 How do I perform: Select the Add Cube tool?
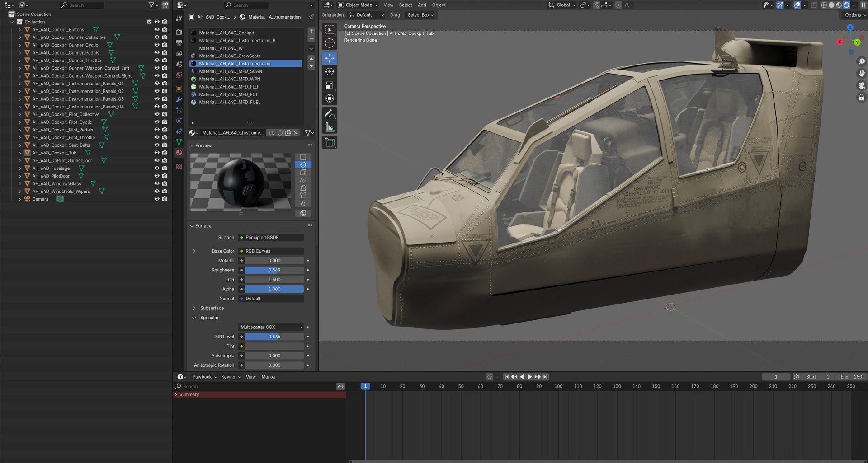pyautogui.click(x=330, y=142)
